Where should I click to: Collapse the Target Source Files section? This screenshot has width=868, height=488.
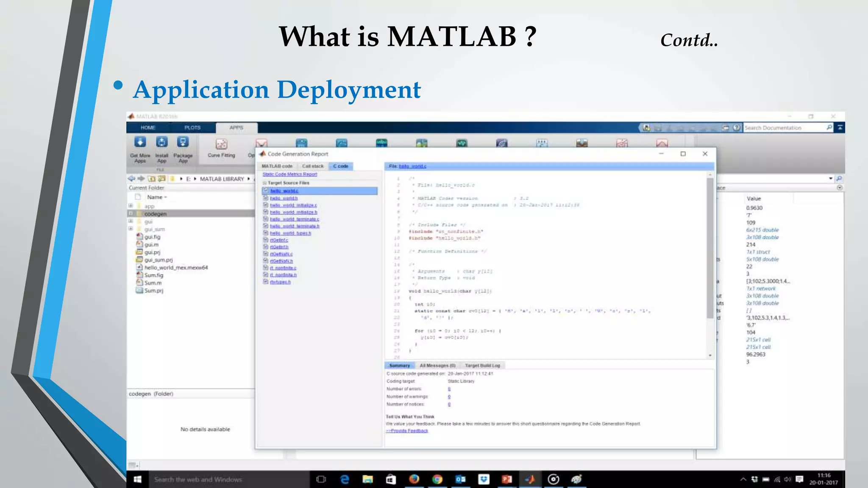(264, 183)
